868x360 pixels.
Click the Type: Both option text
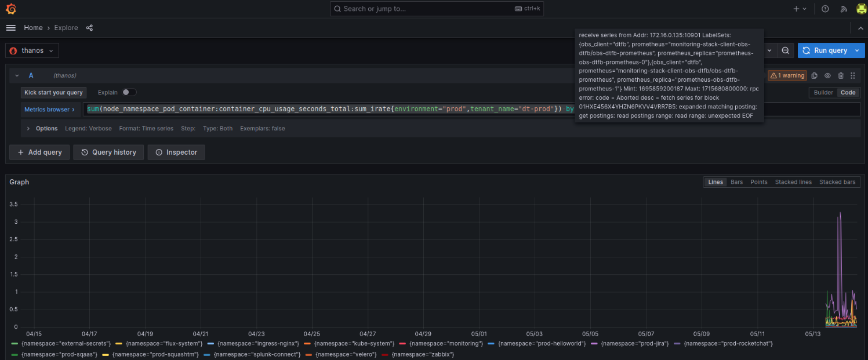click(x=218, y=129)
